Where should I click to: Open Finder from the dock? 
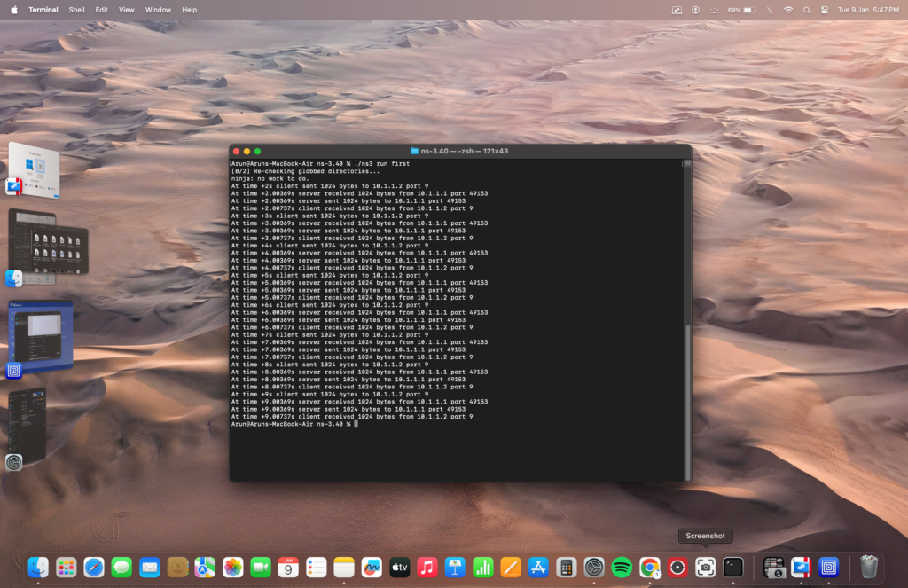38,568
